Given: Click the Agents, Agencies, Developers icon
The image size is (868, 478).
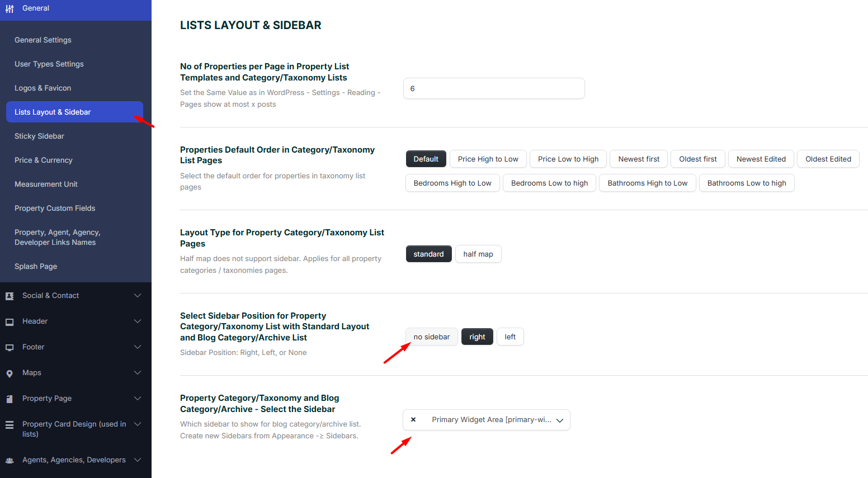Looking at the screenshot, I should [10, 461].
